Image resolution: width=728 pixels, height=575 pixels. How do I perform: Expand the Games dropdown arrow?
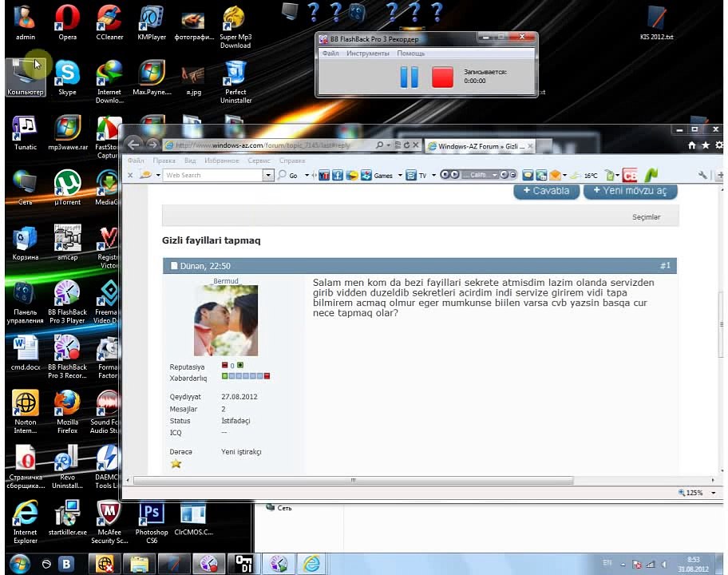(400, 176)
